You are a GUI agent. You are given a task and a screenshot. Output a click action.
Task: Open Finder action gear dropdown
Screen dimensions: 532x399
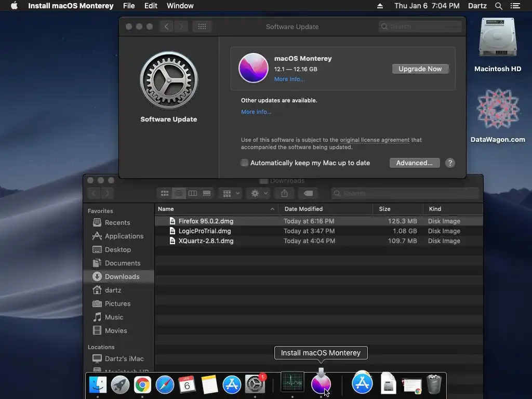click(x=259, y=193)
